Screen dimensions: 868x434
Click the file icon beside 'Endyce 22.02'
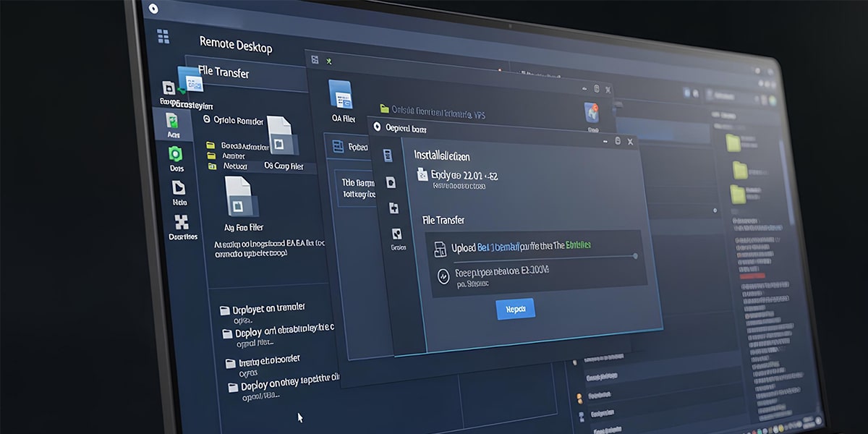coord(423,174)
